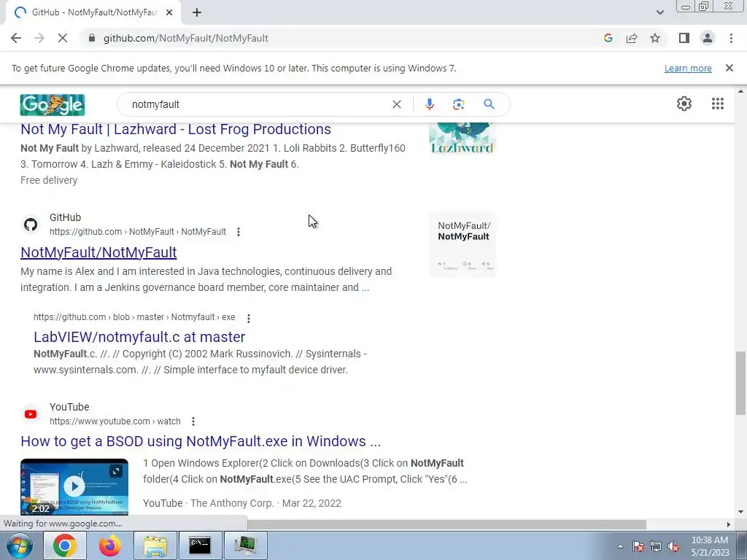View site info lock icon
Image resolution: width=747 pixels, height=560 pixels.
pyautogui.click(x=91, y=38)
